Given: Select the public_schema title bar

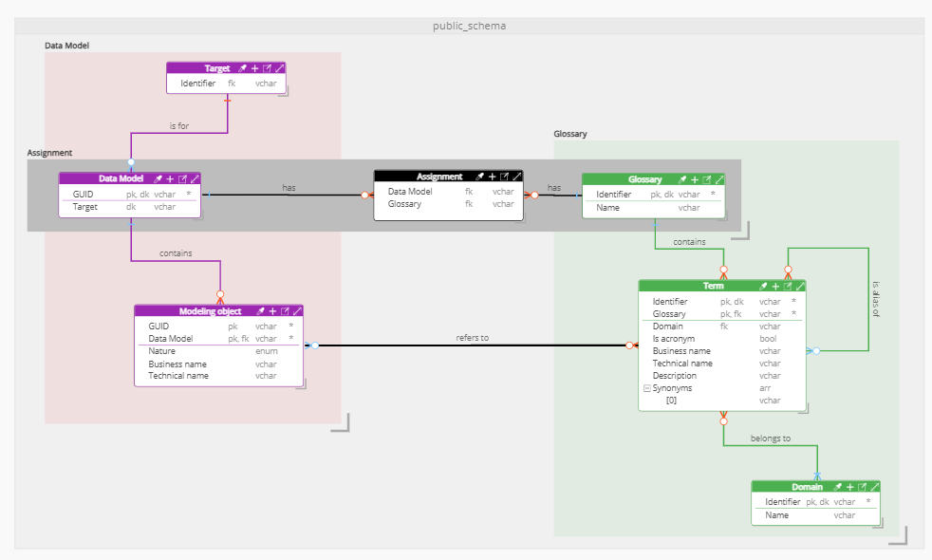Looking at the screenshot, I should tap(469, 26).
